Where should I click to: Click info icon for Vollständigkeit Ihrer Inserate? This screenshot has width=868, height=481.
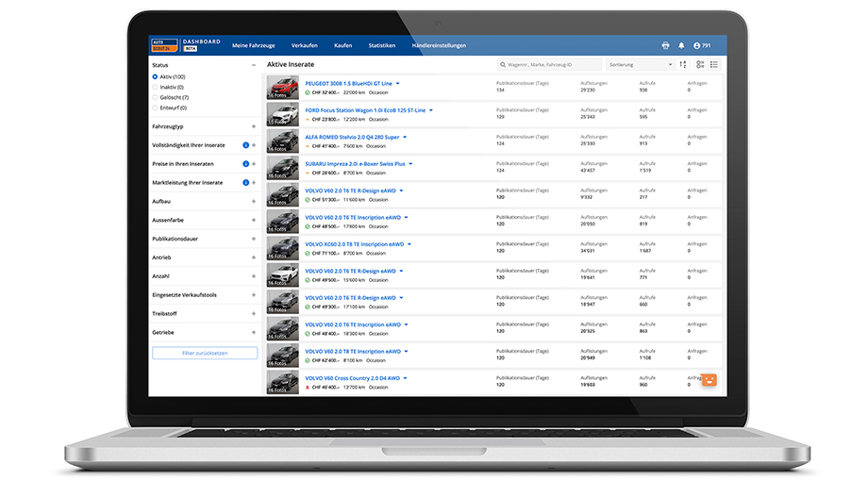(x=246, y=145)
